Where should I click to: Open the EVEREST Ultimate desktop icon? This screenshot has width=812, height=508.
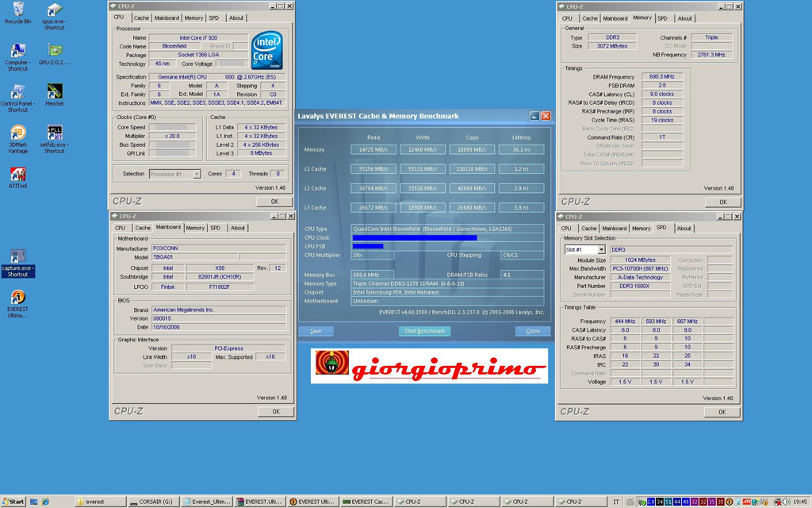(17, 304)
